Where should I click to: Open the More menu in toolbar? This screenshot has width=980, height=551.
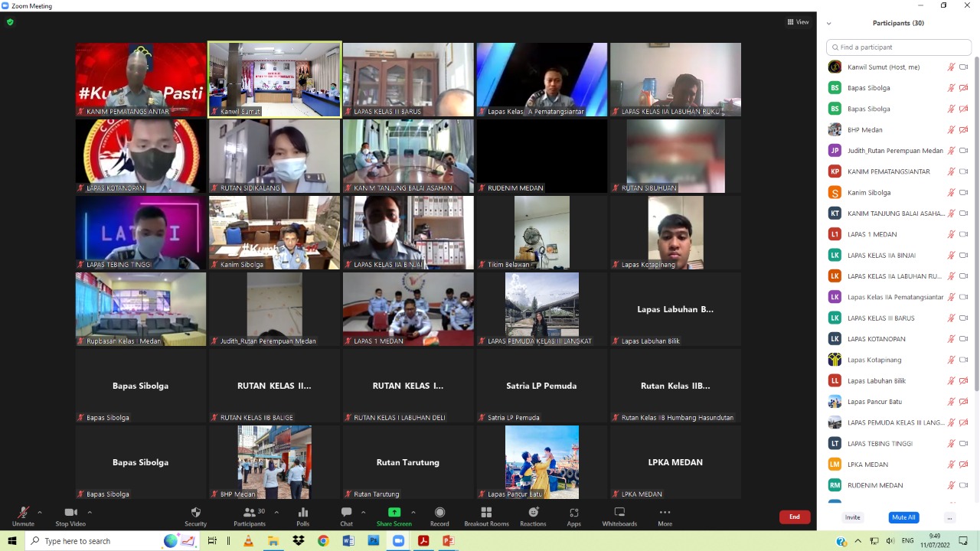(665, 513)
